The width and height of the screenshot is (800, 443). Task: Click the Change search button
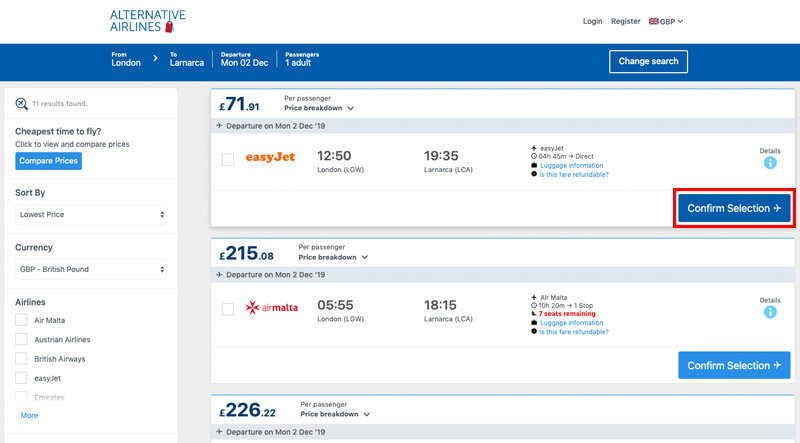pos(648,61)
